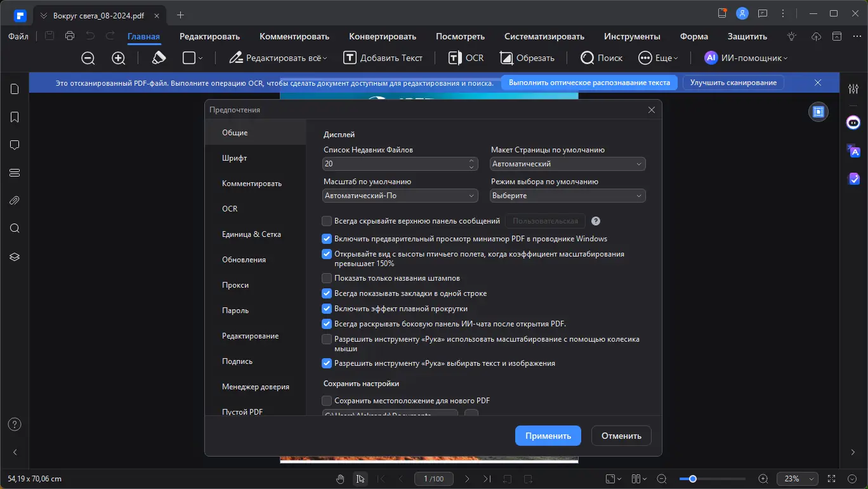Image resolution: width=868 pixels, height=489 pixels.
Task: Click the 'Отменить' button
Action: coord(621,436)
